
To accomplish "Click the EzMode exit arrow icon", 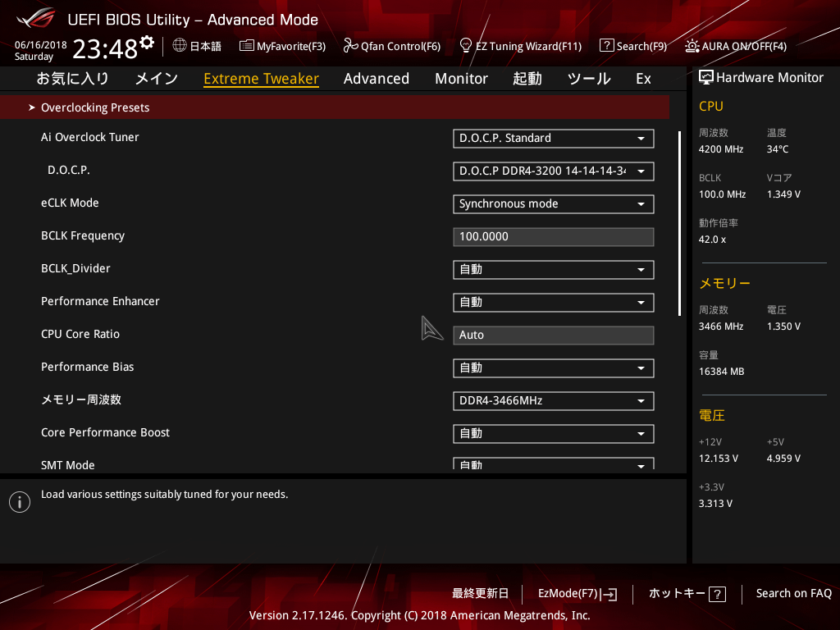I will (609, 594).
